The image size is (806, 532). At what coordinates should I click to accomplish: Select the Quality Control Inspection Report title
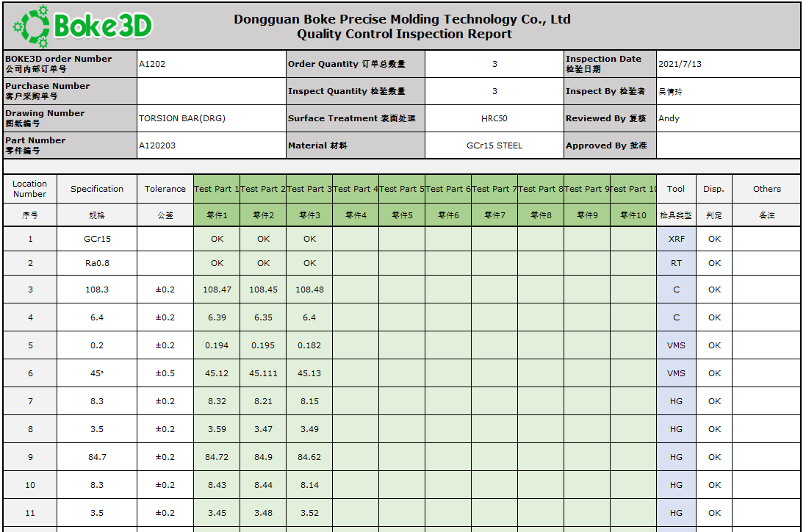[x=404, y=34]
